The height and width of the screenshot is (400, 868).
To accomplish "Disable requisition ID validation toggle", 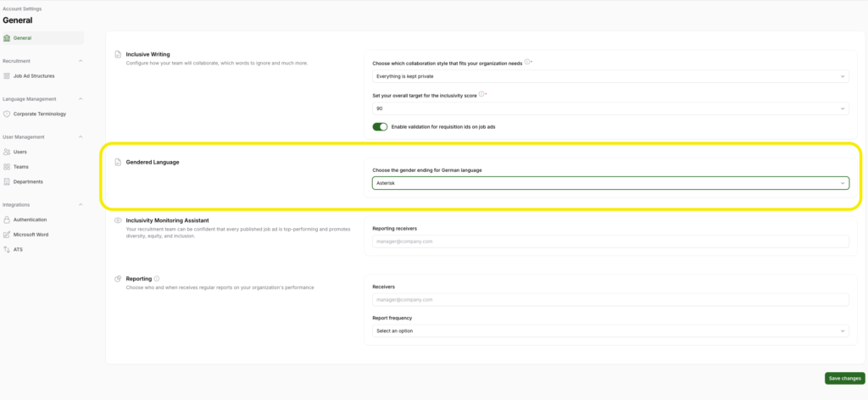I will 380,126.
